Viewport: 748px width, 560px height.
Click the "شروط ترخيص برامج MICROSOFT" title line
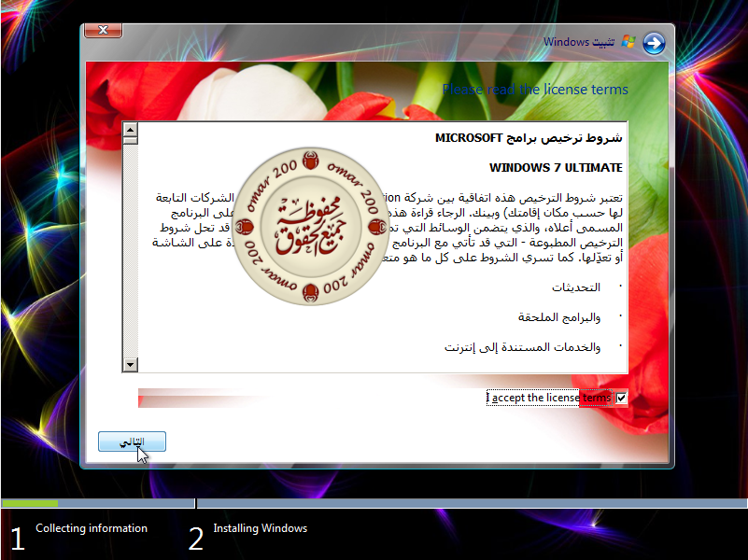point(529,138)
